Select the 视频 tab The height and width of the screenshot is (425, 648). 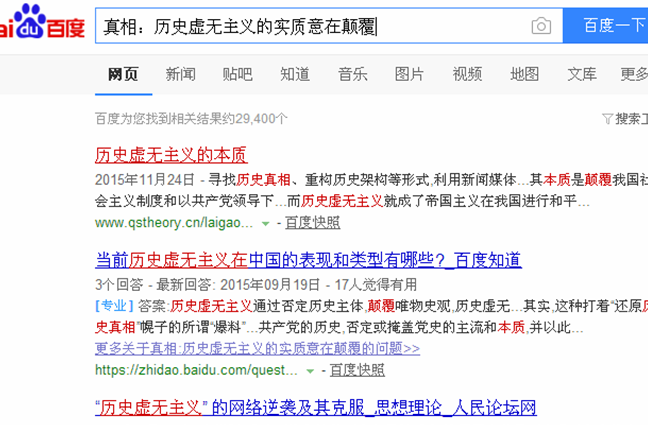click(467, 74)
